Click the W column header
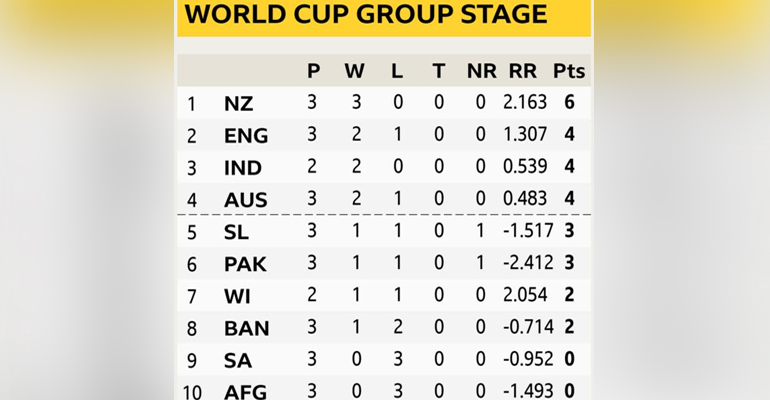 pyautogui.click(x=355, y=71)
